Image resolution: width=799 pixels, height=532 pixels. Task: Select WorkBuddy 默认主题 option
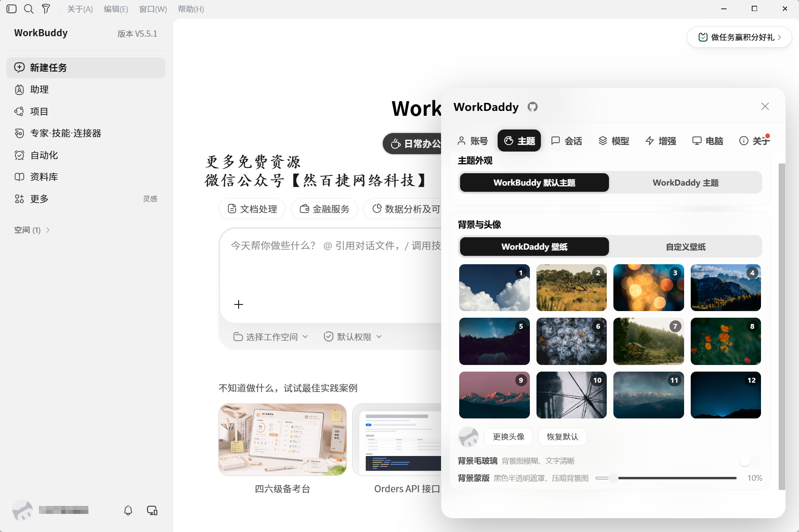[x=534, y=182]
